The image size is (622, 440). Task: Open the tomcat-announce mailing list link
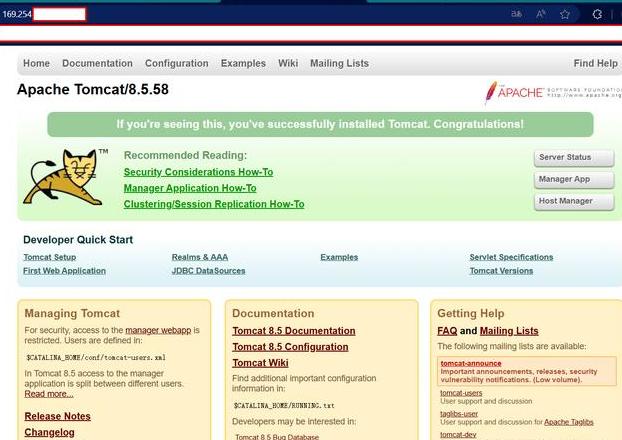(x=471, y=363)
